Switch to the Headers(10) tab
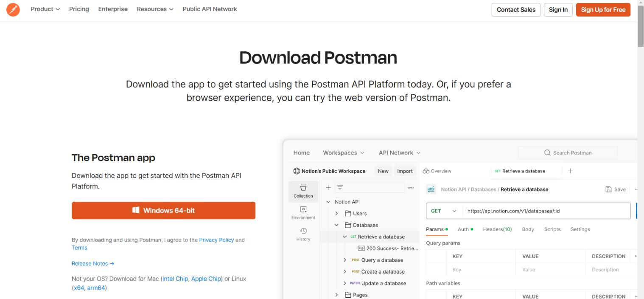The height and width of the screenshot is (299, 644). [497, 229]
